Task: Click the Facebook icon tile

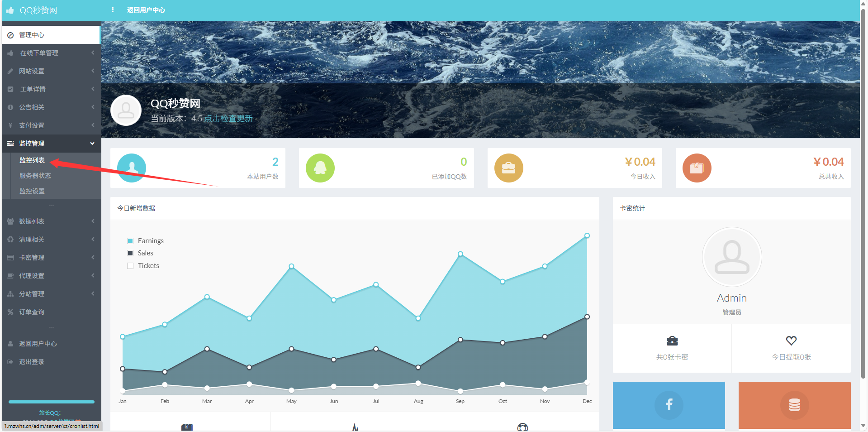Action: pyautogui.click(x=669, y=404)
